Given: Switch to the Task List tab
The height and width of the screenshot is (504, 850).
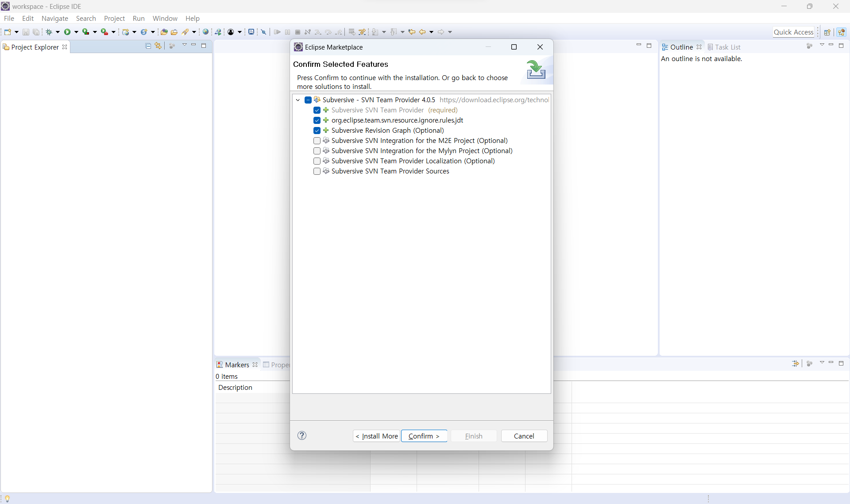Looking at the screenshot, I should pos(724,47).
